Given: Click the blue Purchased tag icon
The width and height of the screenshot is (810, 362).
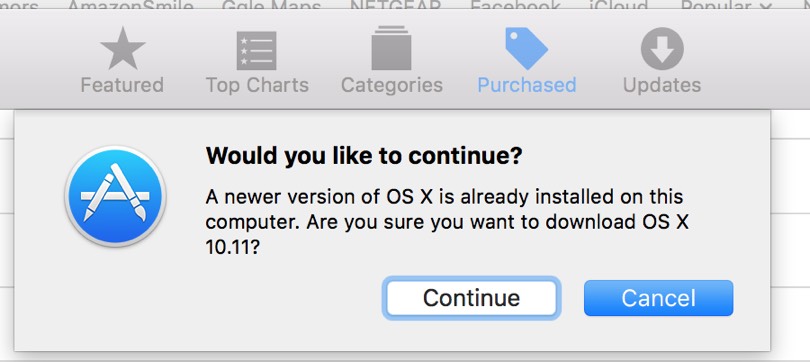Looking at the screenshot, I should pyautogui.click(x=526, y=48).
